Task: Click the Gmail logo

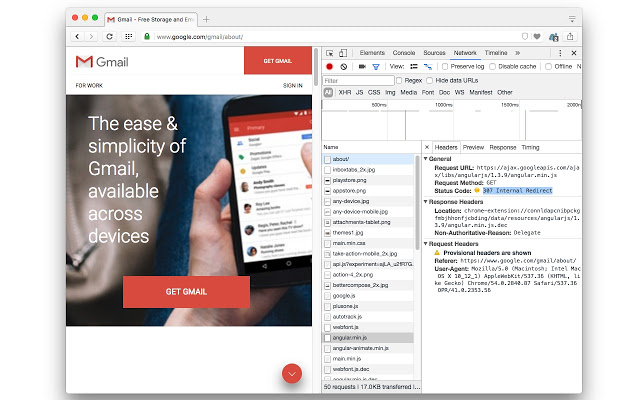Action: point(102,62)
